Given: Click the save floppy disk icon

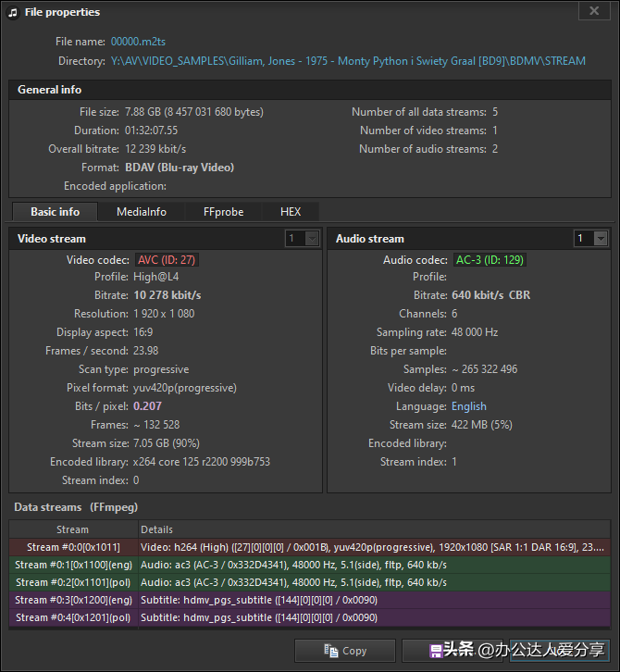Looking at the screenshot, I should tap(437, 651).
